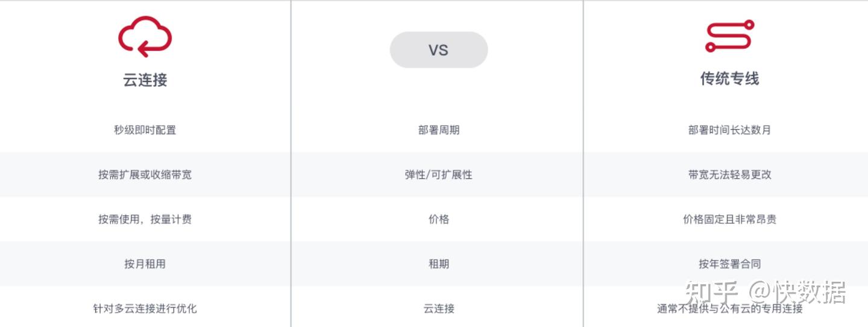The image size is (868, 327).
Task: Click the 部署时间长达数月 text
Action: (729, 130)
